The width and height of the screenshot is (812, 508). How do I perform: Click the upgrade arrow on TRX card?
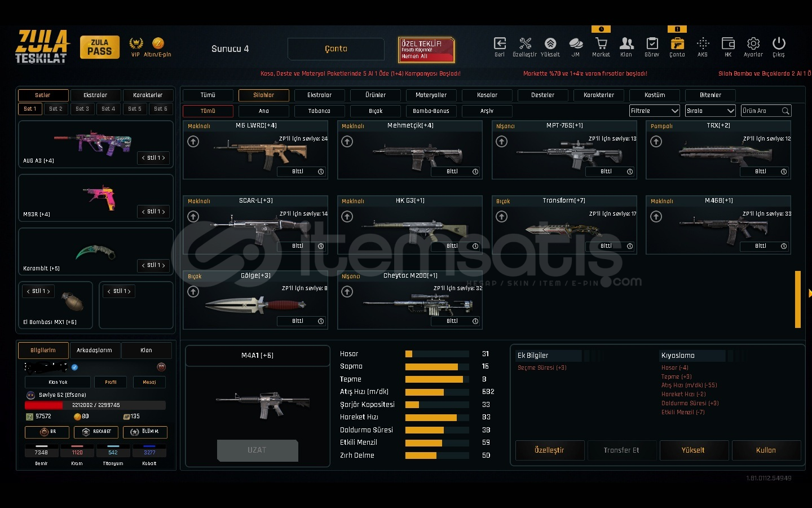[656, 142]
